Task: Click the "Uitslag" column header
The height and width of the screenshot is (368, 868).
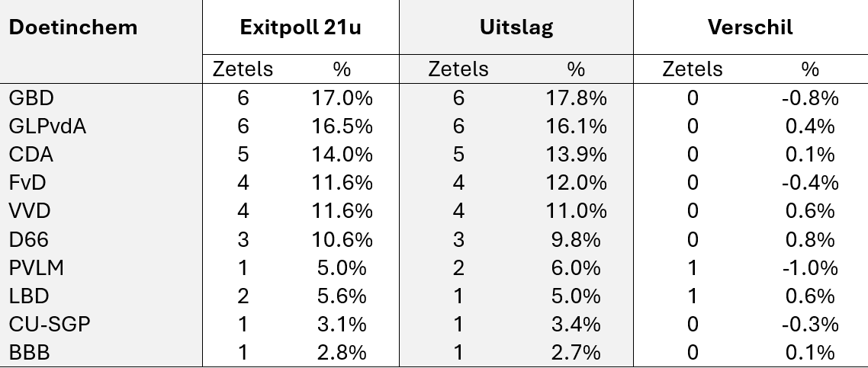Action: click(516, 27)
